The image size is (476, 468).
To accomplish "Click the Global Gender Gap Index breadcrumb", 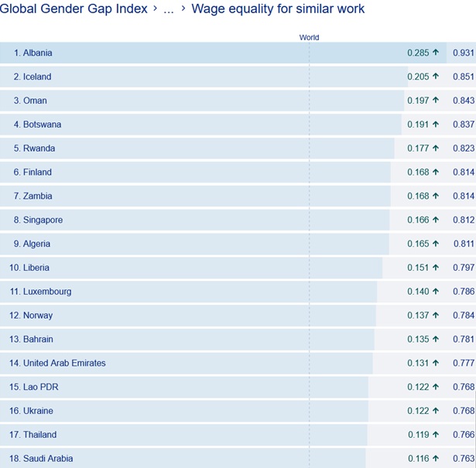I will tap(74, 9).
